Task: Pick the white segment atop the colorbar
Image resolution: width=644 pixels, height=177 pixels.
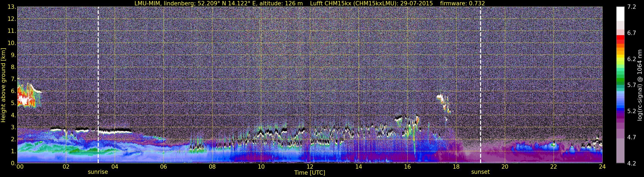Action: (620, 14)
